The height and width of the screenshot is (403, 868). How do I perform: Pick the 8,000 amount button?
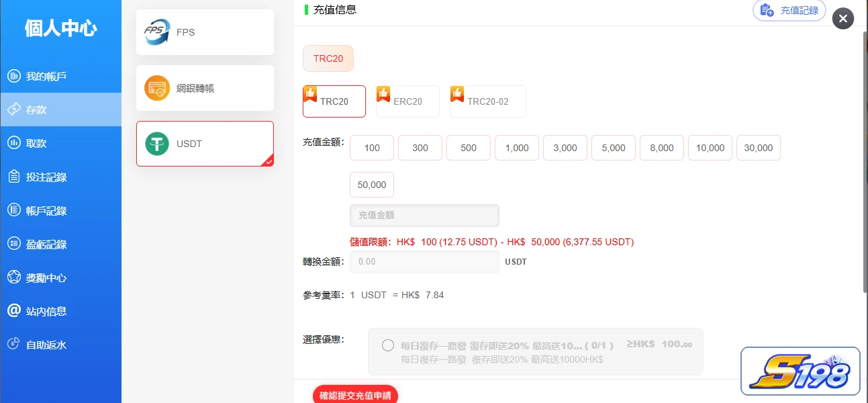point(662,148)
